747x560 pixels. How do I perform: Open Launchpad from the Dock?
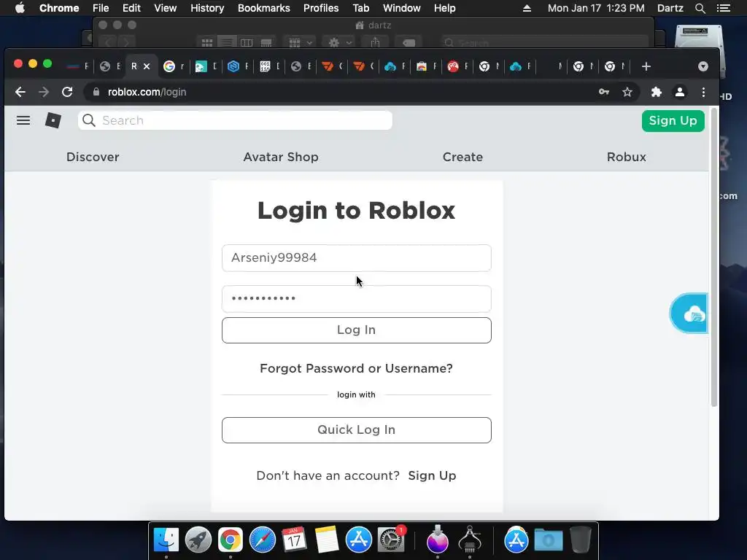(198, 540)
